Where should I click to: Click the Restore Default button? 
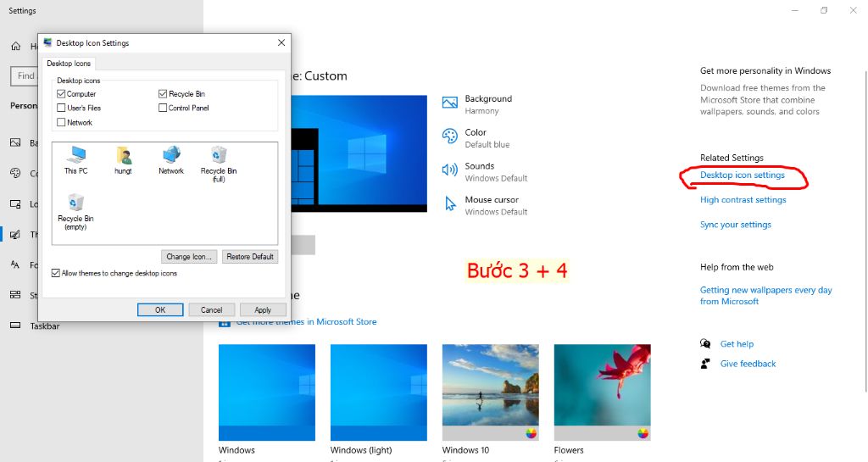click(250, 257)
